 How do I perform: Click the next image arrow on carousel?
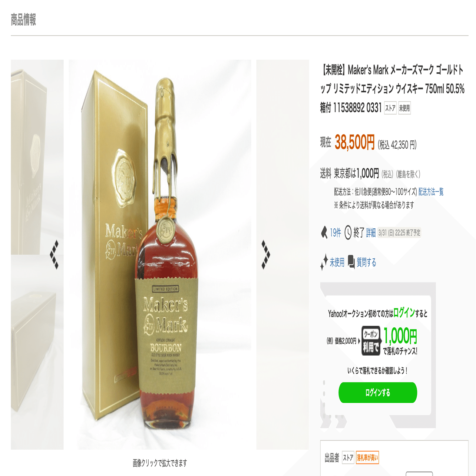(x=266, y=254)
